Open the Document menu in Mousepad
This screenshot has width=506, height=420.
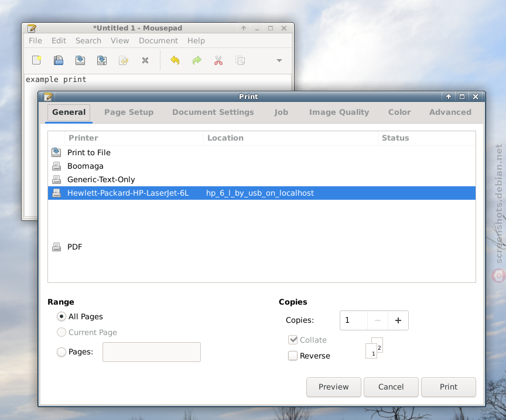159,40
